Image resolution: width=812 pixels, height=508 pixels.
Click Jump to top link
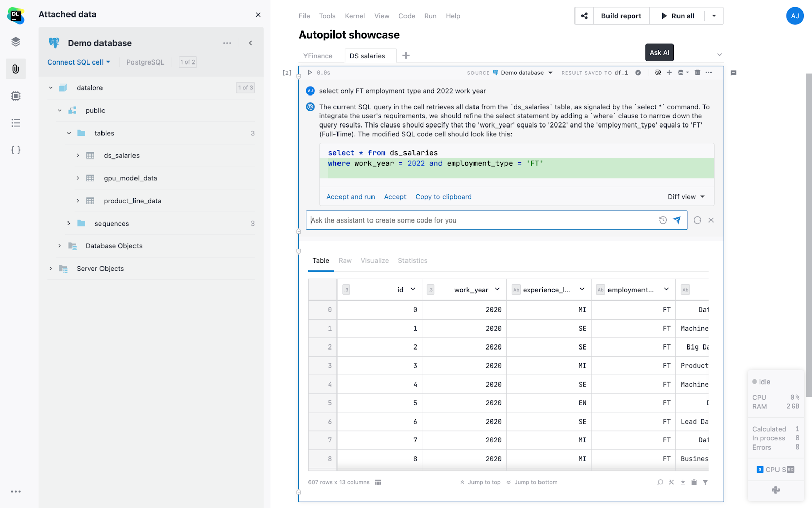[480, 482]
